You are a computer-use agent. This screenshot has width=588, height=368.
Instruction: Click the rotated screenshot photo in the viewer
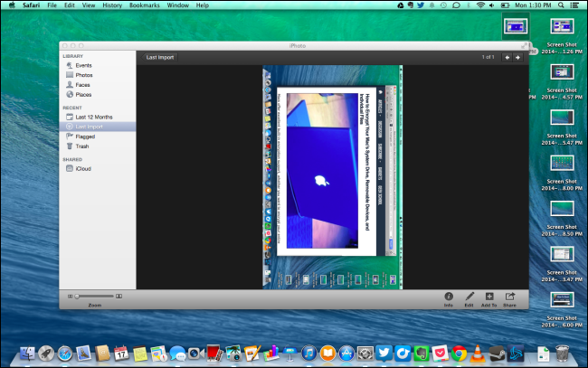click(333, 177)
